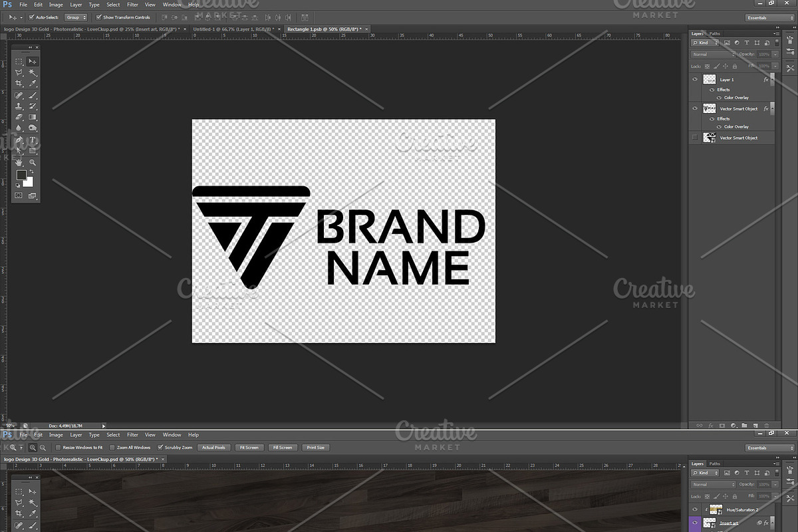Filter layers by pixel layers icon

coord(727,43)
